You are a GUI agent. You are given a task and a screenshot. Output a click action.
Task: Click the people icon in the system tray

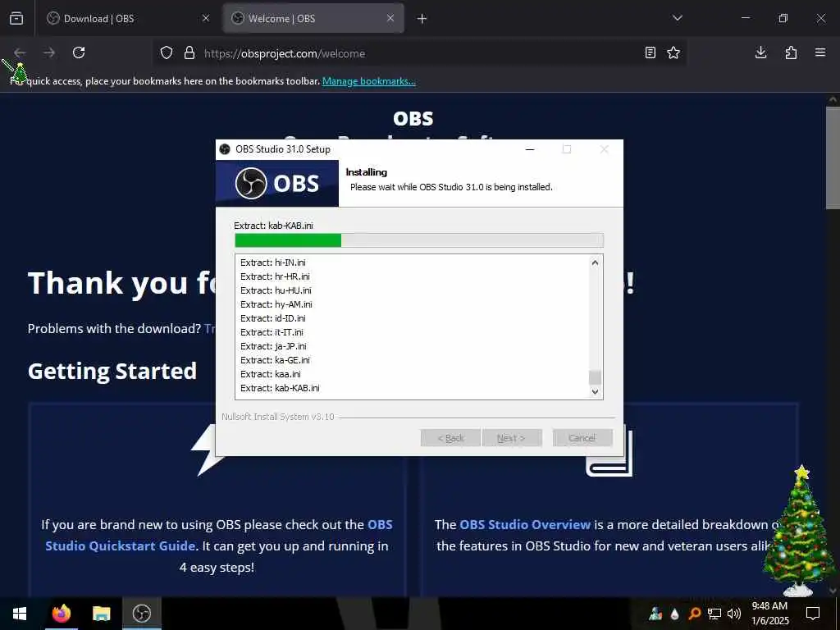click(655, 614)
